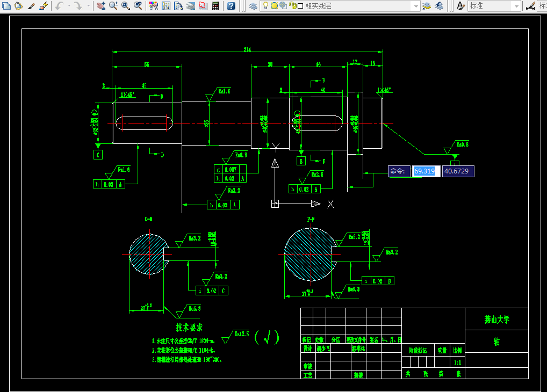Click the Zoom Previous icon

[138, 5]
